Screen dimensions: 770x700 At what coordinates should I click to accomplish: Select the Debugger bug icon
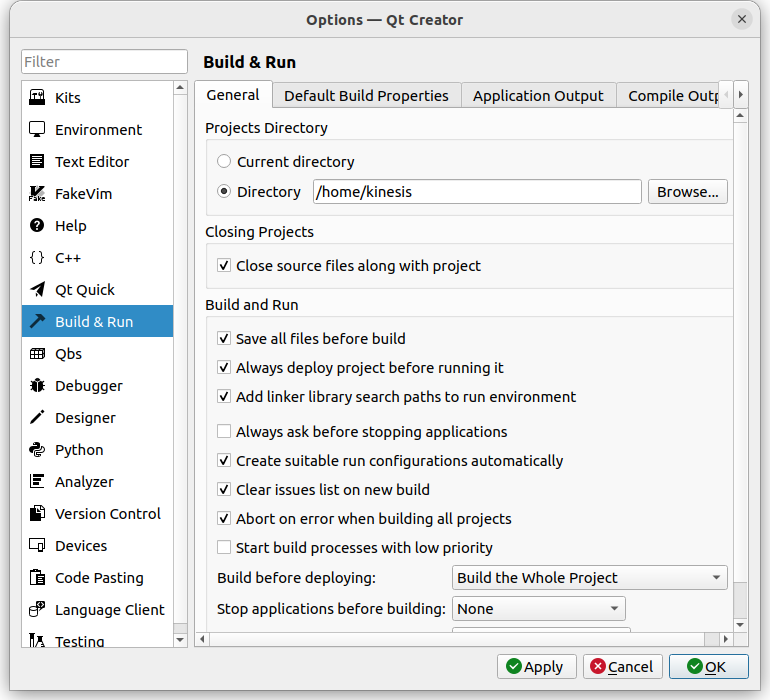tap(37, 386)
